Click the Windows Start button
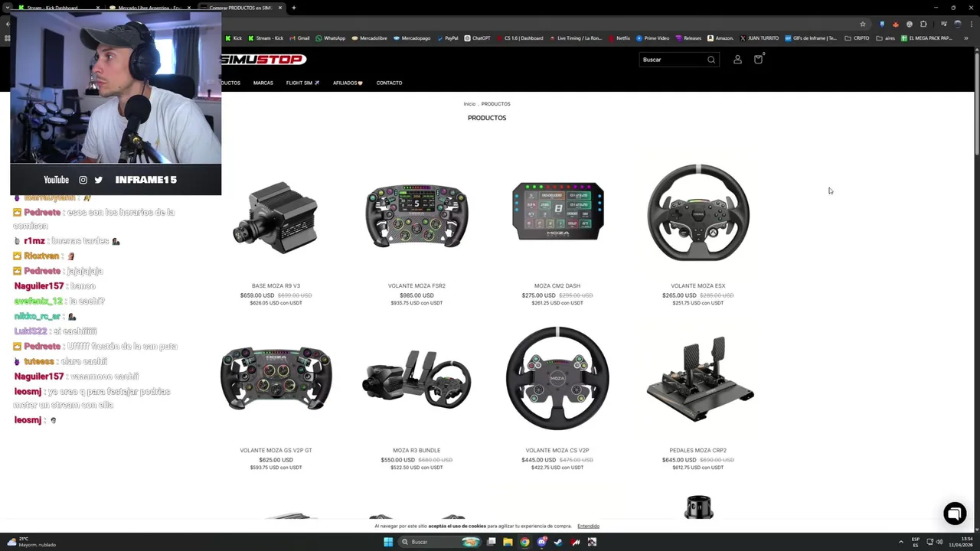 (x=388, y=542)
